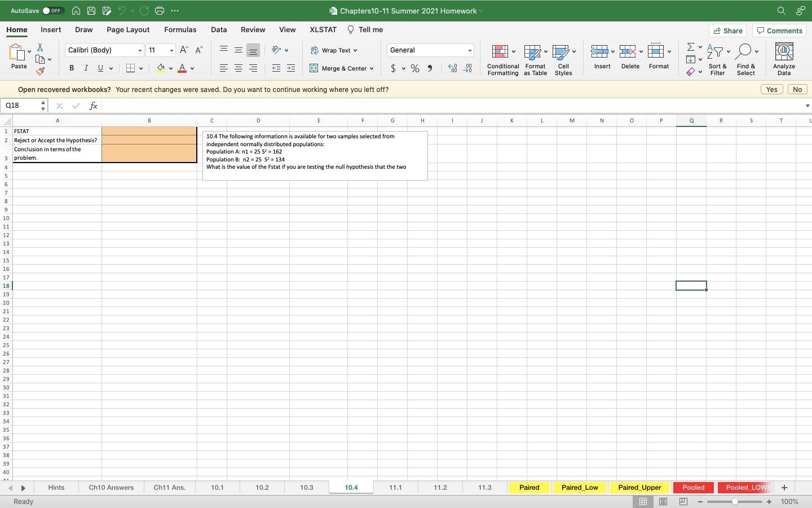
Task: Apply percent number format
Action: click(x=415, y=68)
